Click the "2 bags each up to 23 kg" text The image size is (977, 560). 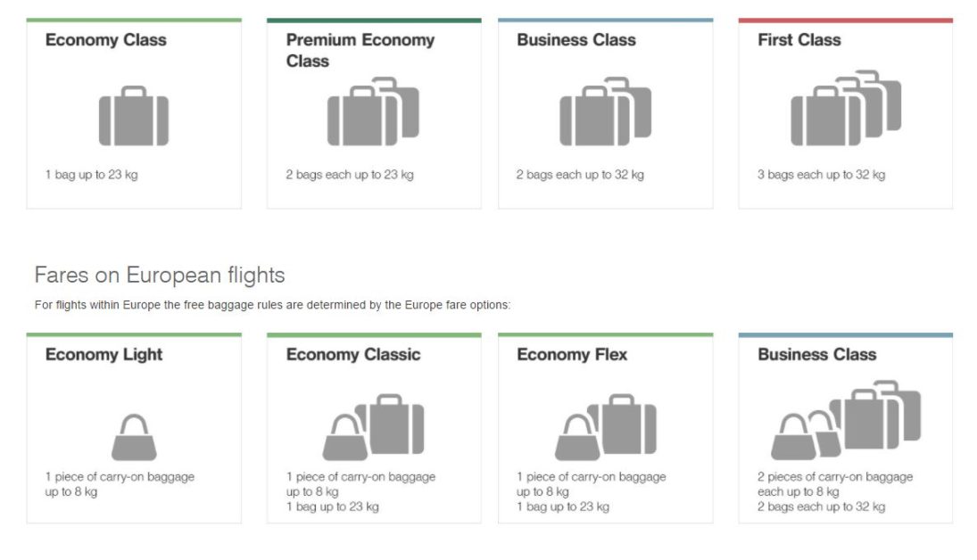(x=349, y=175)
